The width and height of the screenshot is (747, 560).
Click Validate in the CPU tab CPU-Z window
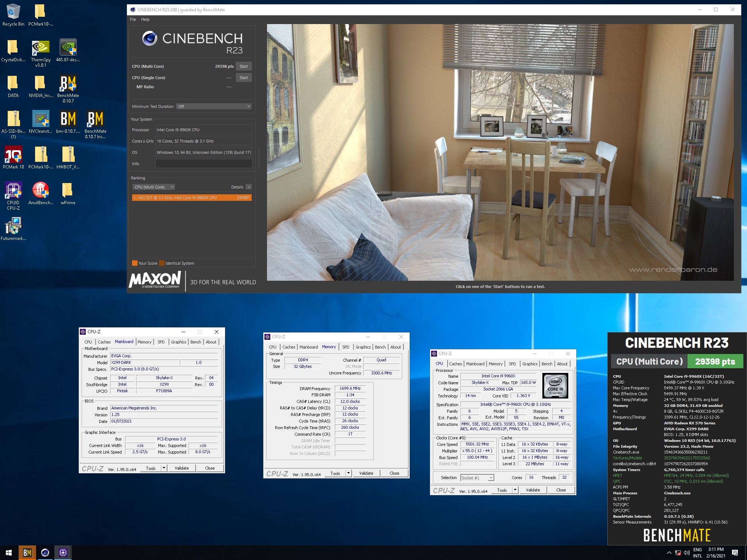coord(533,490)
